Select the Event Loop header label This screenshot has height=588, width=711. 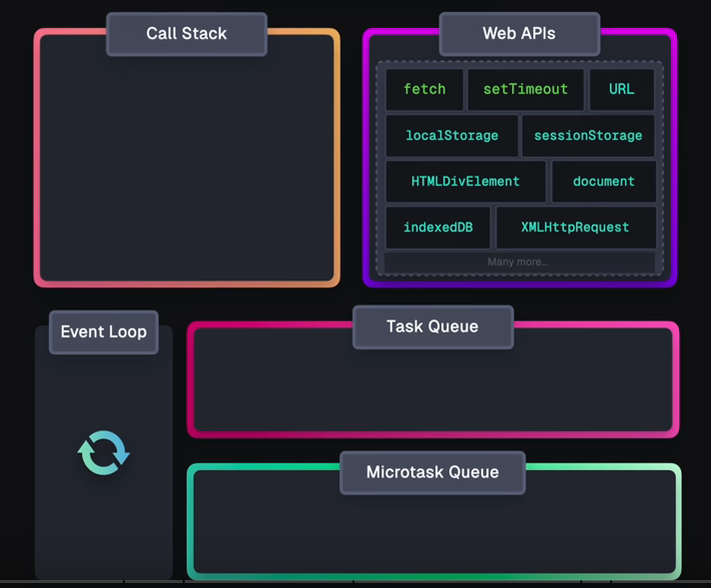click(104, 332)
